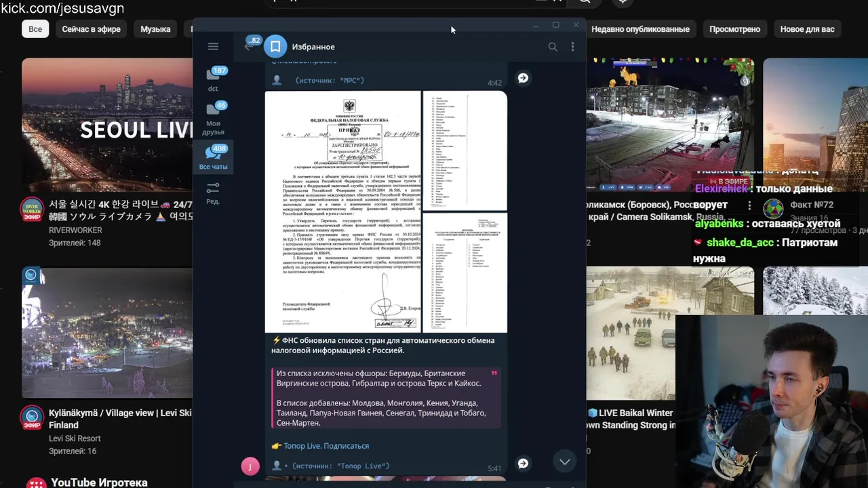Switch to the Все чаты folder
The width and height of the screenshot is (868, 488).
213,157
